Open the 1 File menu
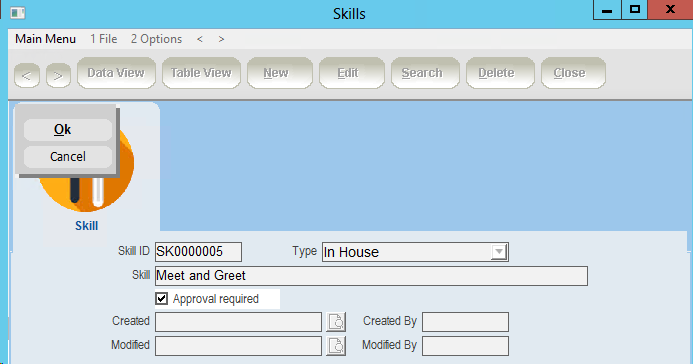Screen dimensions: 693x364 point(103,39)
